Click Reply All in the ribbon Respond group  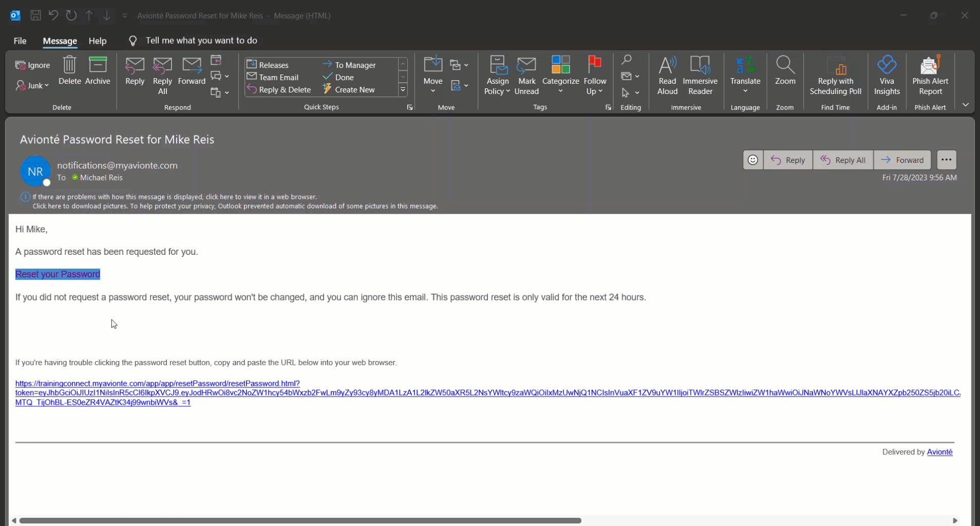[x=162, y=76]
